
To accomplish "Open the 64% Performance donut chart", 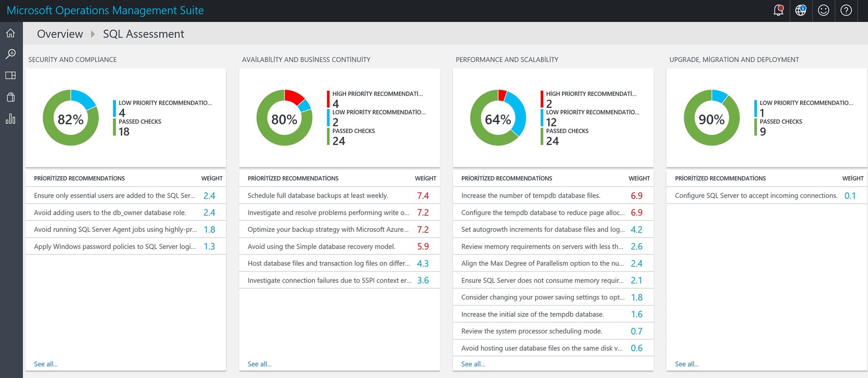I will [x=498, y=118].
